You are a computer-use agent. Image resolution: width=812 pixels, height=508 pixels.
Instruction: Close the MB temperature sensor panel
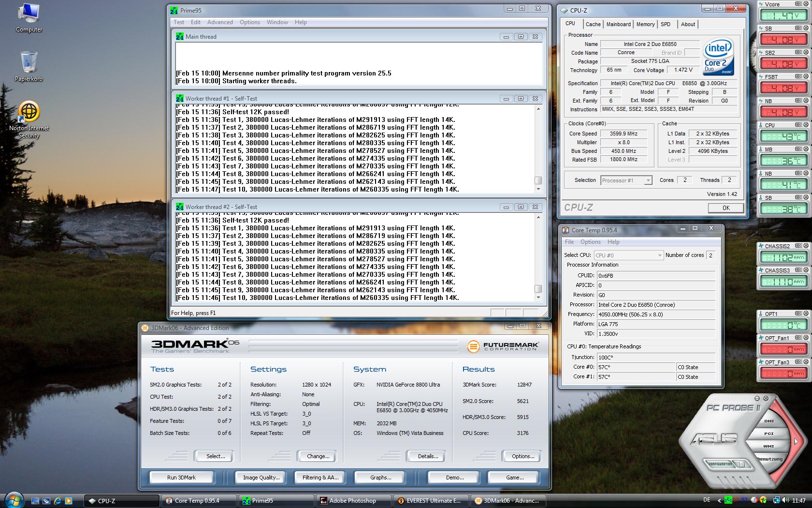806,149
